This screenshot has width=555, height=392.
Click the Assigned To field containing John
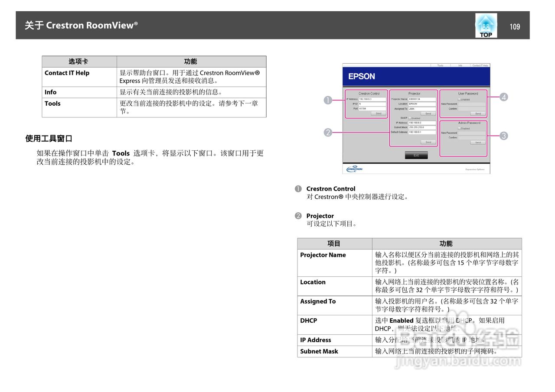click(x=422, y=109)
